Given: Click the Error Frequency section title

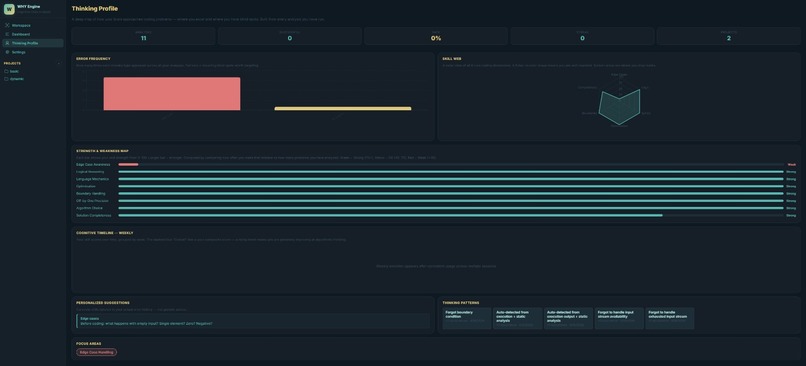Looking at the screenshot, I should pyautogui.click(x=93, y=59).
